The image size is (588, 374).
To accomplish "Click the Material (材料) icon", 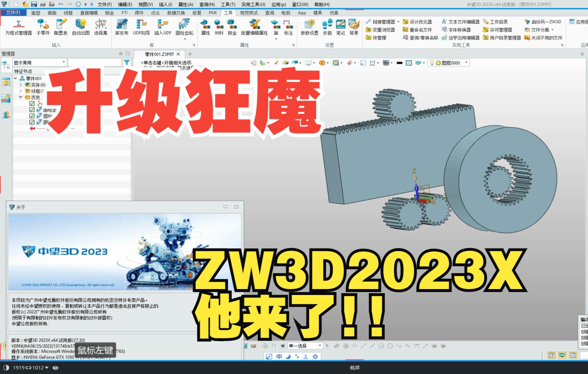I will (x=219, y=27).
